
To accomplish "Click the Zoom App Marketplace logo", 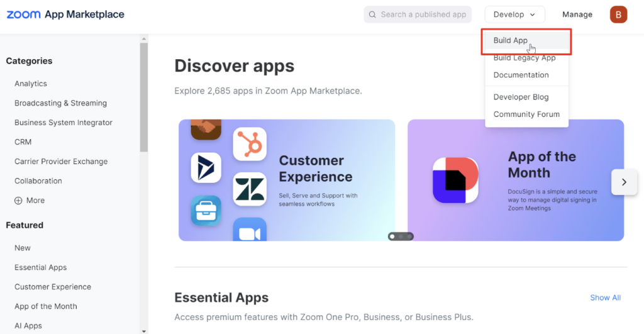I will (65, 14).
